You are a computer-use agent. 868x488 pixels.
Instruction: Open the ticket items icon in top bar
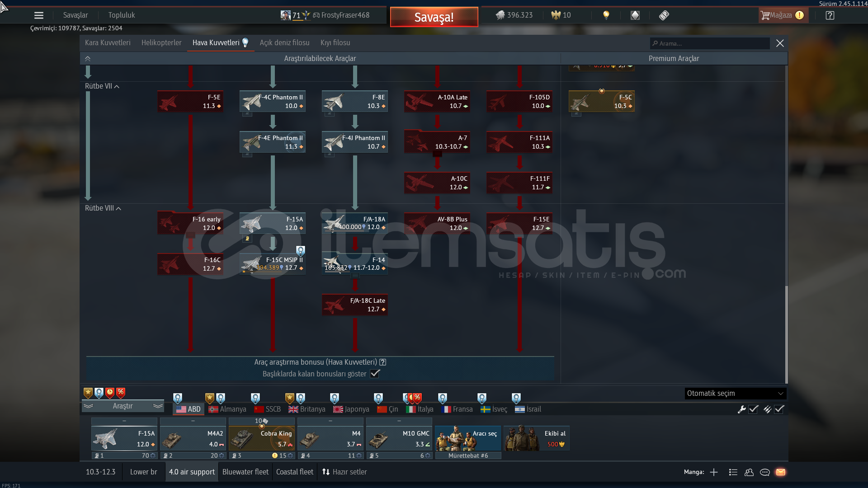pos(664,15)
